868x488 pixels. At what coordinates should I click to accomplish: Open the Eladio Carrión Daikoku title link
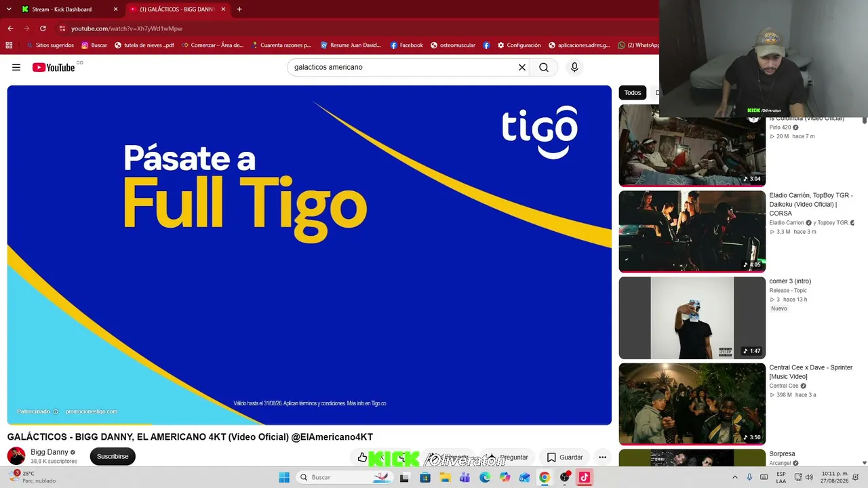811,204
